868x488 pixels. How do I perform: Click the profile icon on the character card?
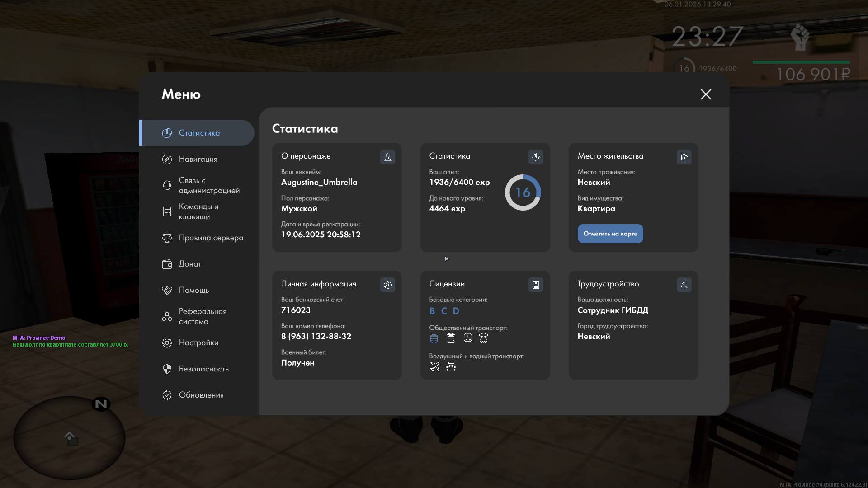387,157
